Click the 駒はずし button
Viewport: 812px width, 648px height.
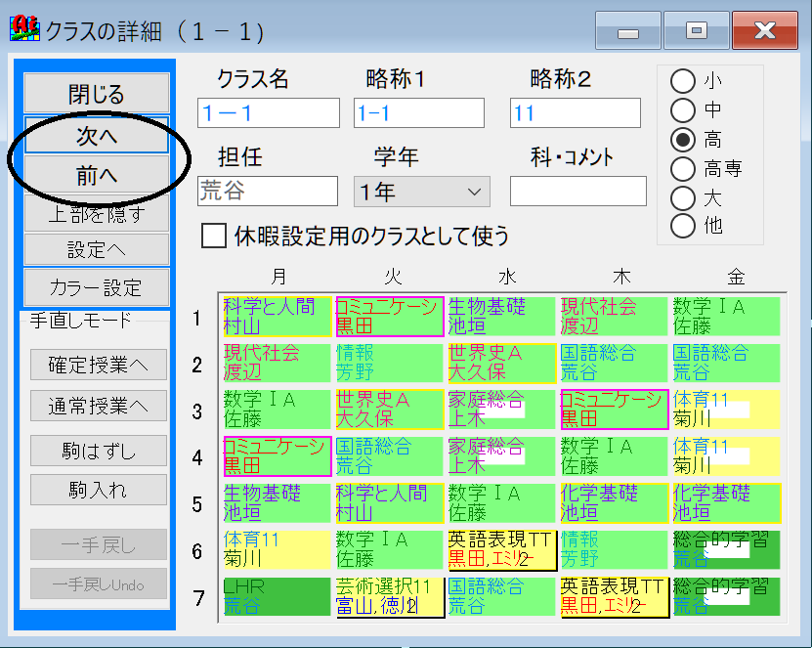(x=99, y=451)
